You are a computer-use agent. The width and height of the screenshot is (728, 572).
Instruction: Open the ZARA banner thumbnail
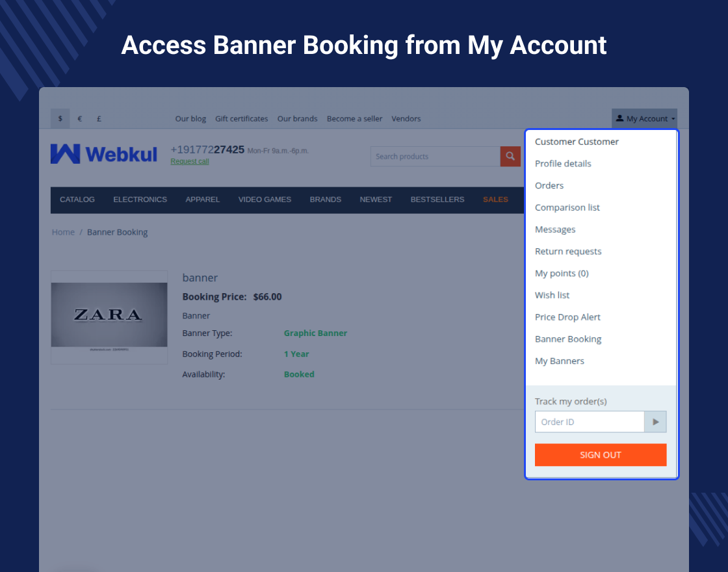[109, 317]
